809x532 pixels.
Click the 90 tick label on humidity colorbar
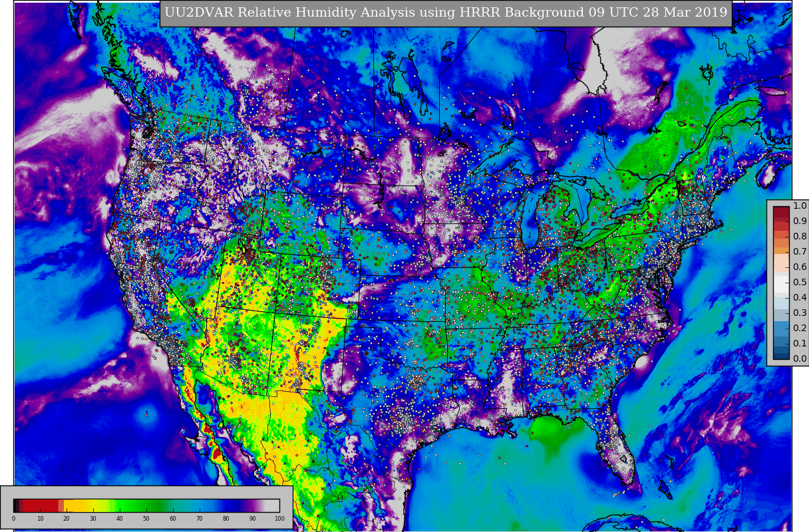[x=253, y=519]
